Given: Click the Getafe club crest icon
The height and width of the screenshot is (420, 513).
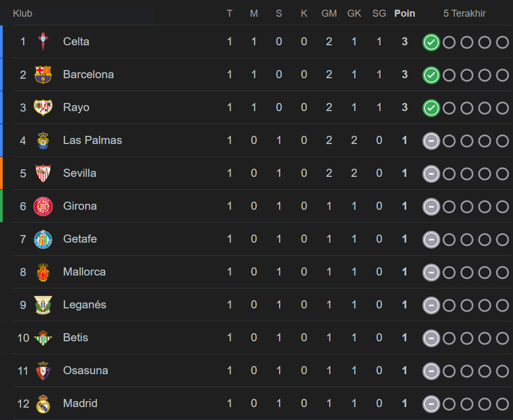Looking at the screenshot, I should (43, 239).
